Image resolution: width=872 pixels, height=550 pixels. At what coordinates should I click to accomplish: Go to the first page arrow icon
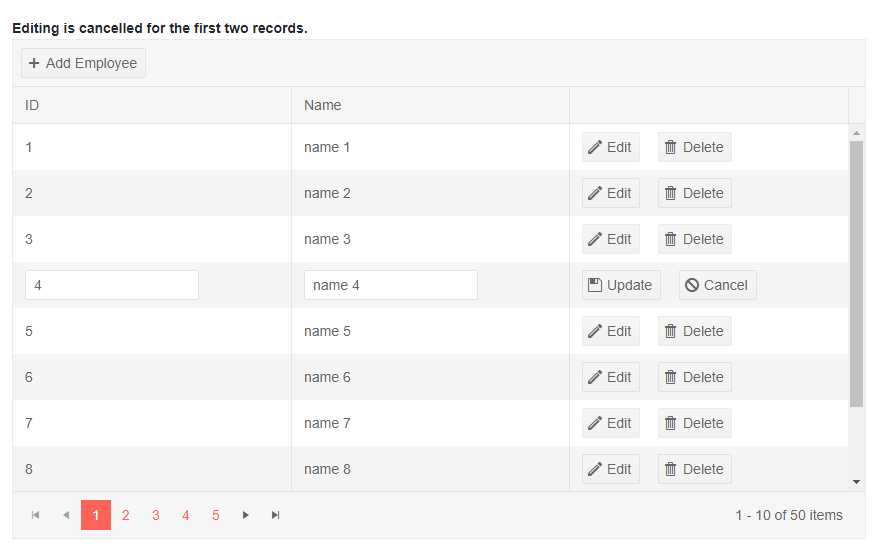36,515
